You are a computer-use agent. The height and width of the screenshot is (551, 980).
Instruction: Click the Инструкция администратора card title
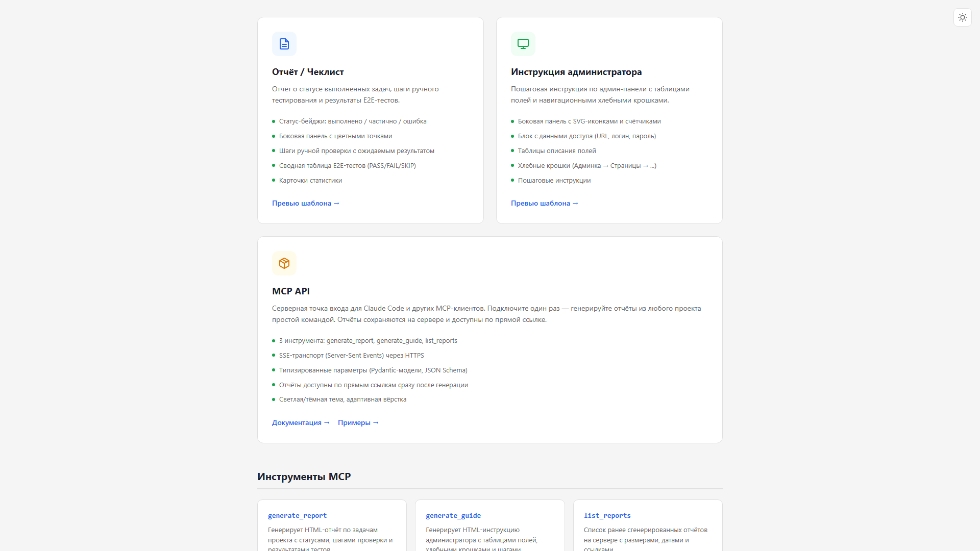(577, 72)
